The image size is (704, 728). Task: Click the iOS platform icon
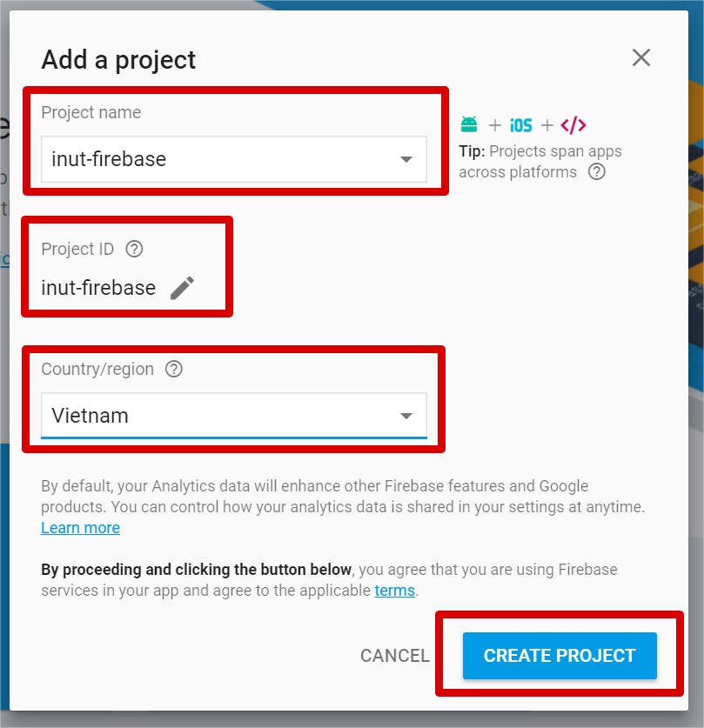[521, 125]
